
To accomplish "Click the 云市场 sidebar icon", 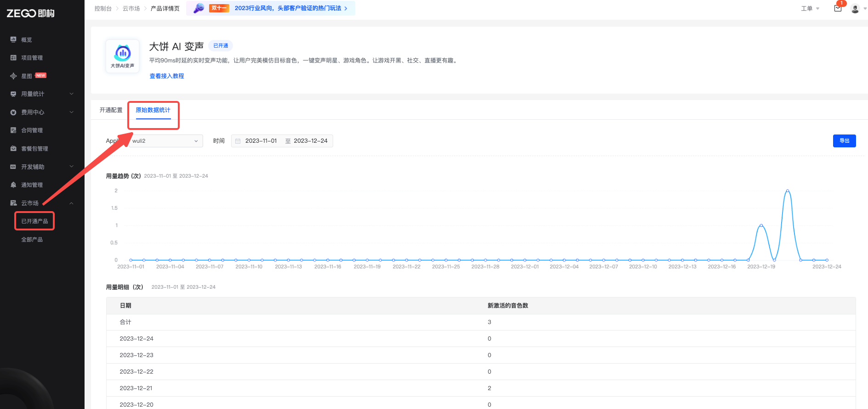I will point(13,203).
